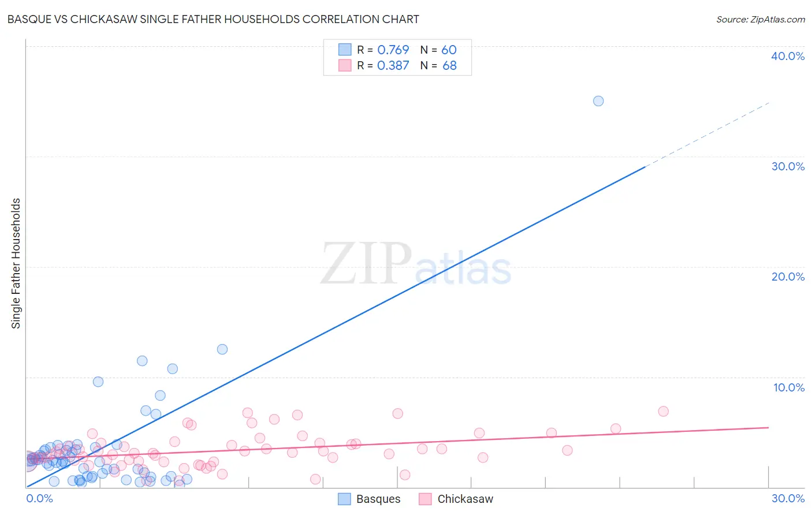This screenshot has width=812, height=515.
Task: Select the Chickasaw legend label
Action: [x=465, y=499]
